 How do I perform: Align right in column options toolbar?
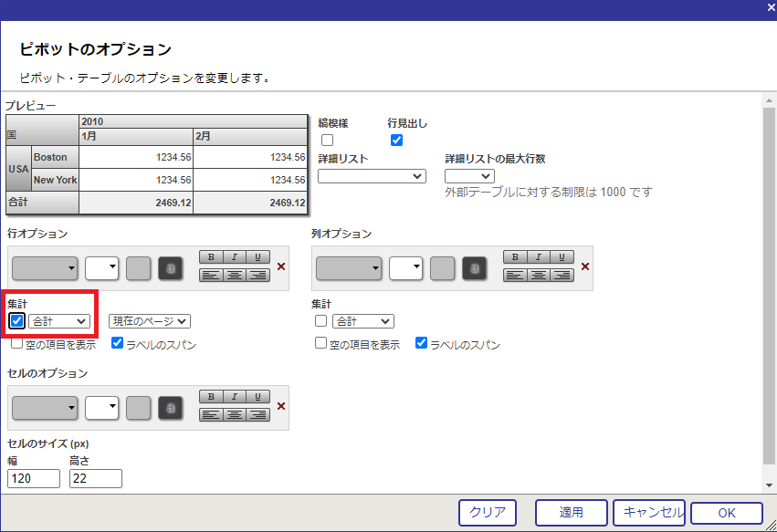tap(562, 275)
